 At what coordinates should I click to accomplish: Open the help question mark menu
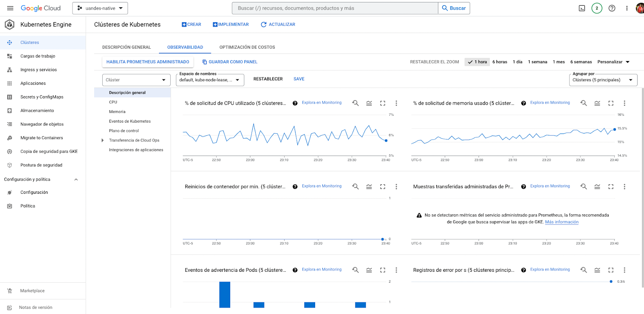tap(612, 8)
